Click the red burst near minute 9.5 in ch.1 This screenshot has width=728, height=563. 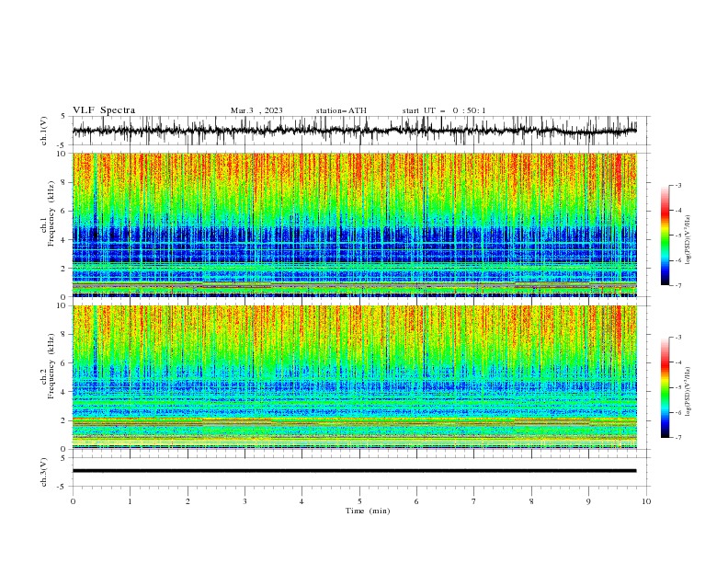coord(618,178)
